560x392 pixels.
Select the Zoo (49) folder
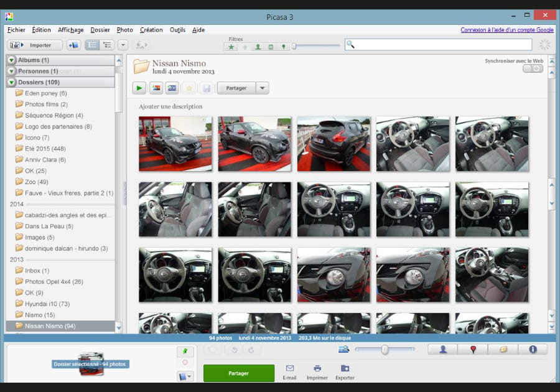coord(37,182)
